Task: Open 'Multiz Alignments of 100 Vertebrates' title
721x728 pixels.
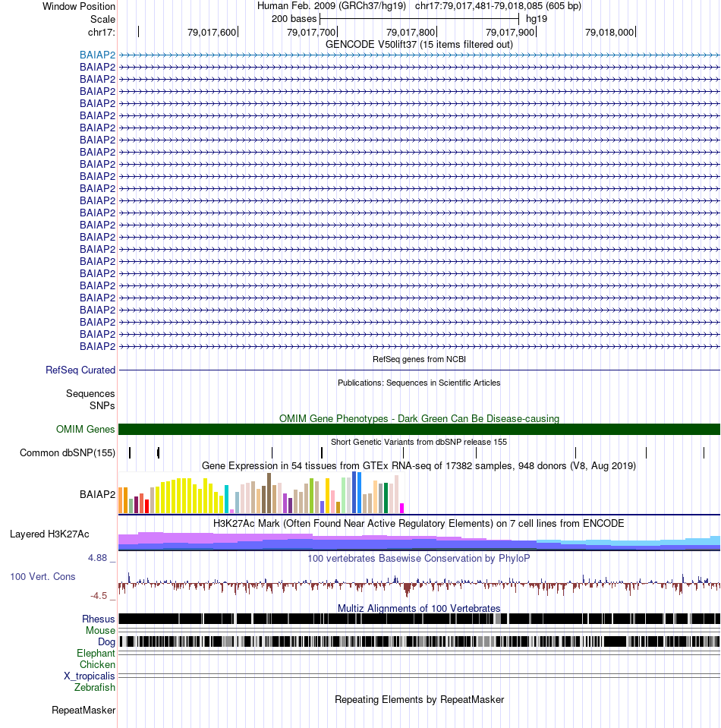Action: (x=419, y=609)
